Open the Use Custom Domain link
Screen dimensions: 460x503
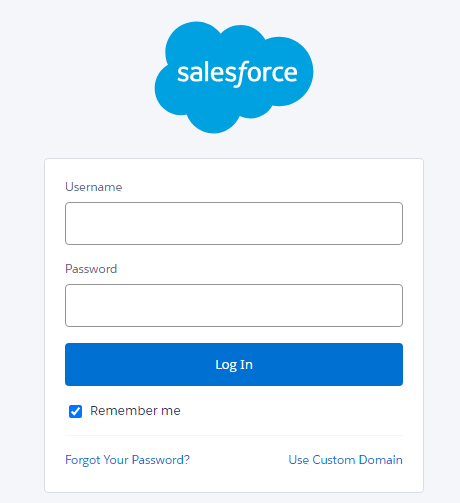(x=345, y=460)
